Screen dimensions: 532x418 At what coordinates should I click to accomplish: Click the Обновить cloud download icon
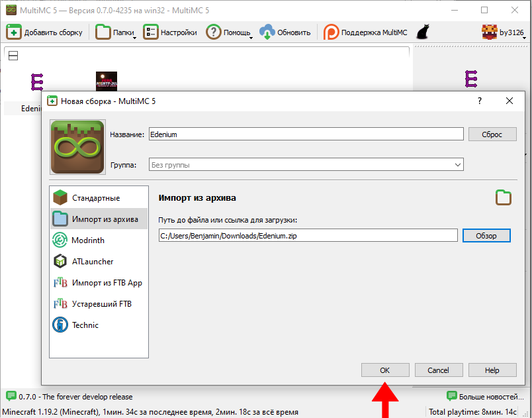coord(267,32)
